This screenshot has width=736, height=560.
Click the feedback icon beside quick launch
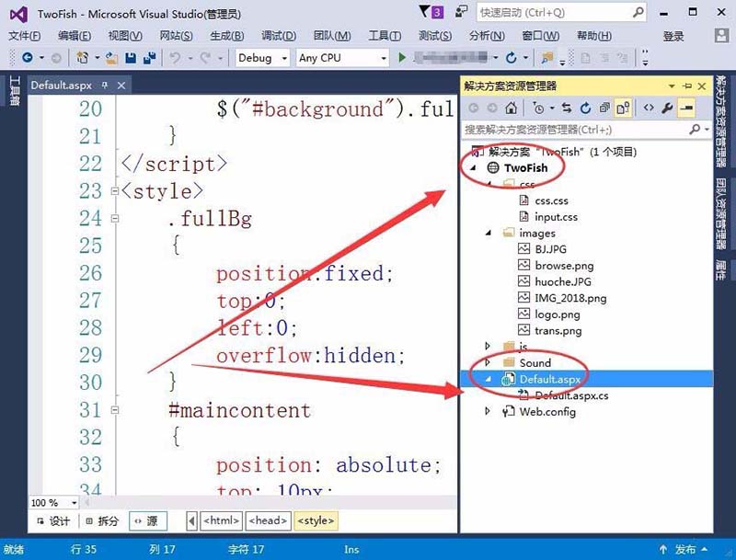[x=462, y=11]
